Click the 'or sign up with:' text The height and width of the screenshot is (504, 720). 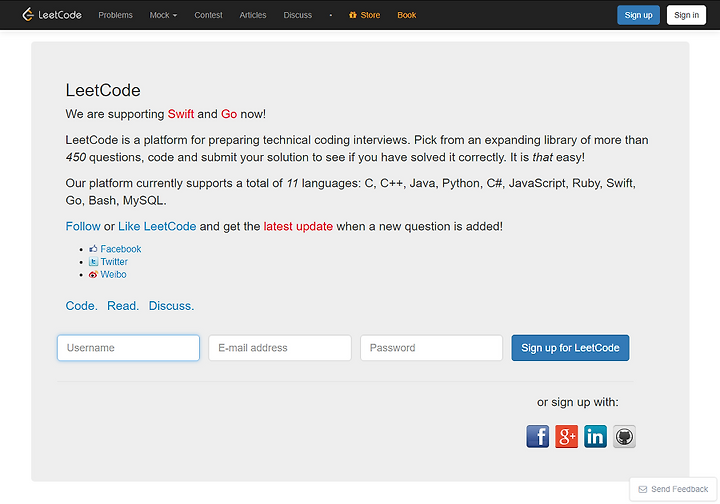click(578, 402)
